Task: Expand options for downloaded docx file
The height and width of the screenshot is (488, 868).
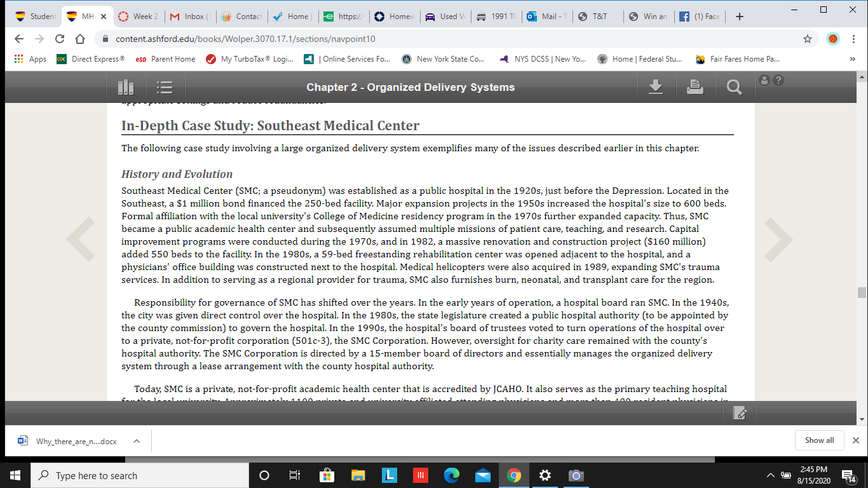Action: [136, 440]
